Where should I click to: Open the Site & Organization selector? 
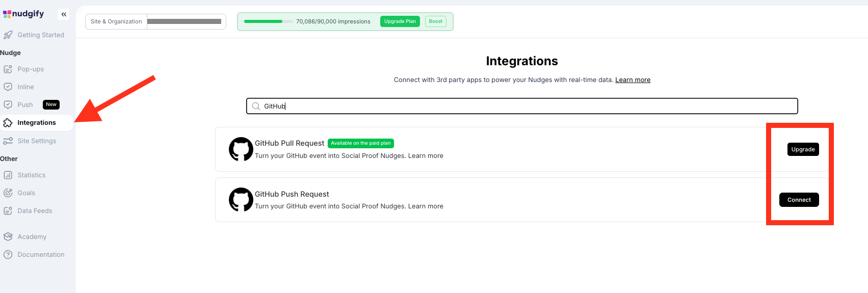coord(155,21)
